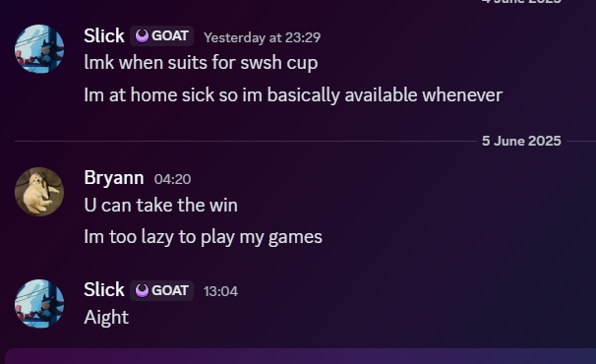Click the 04:20 timestamp
Screen dimensions: 596x364
tap(172, 179)
